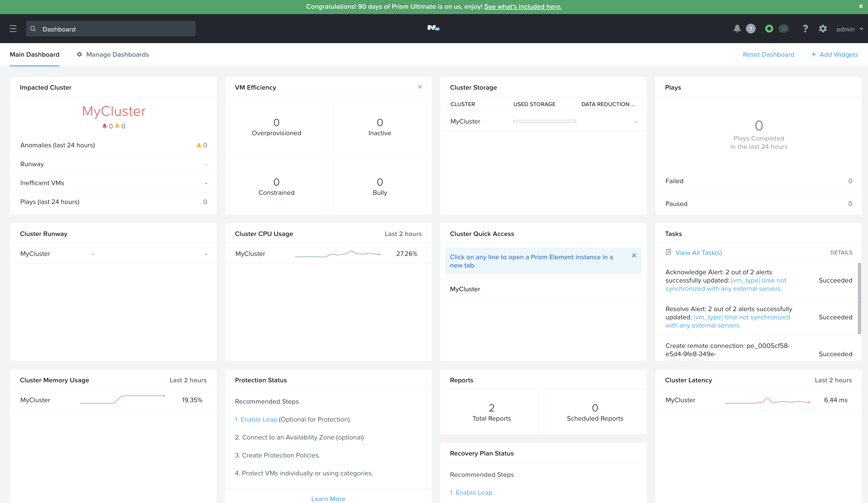Click the plus icon beside Add Widgets

pyautogui.click(x=814, y=55)
